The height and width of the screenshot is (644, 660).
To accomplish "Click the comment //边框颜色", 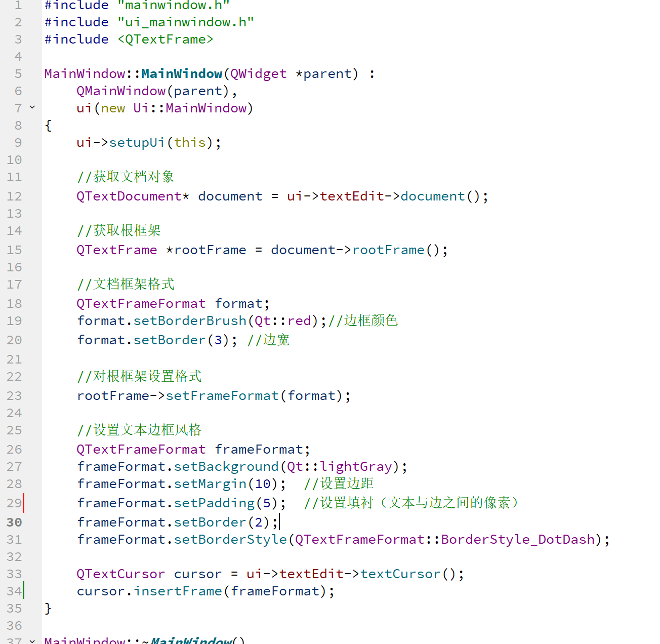I will tap(363, 320).
